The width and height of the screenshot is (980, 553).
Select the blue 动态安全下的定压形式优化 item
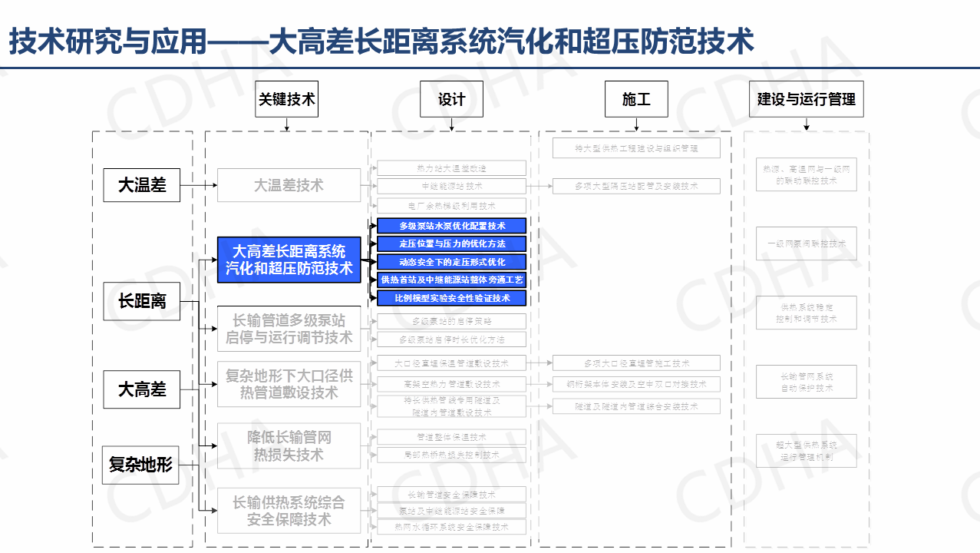[x=452, y=262]
